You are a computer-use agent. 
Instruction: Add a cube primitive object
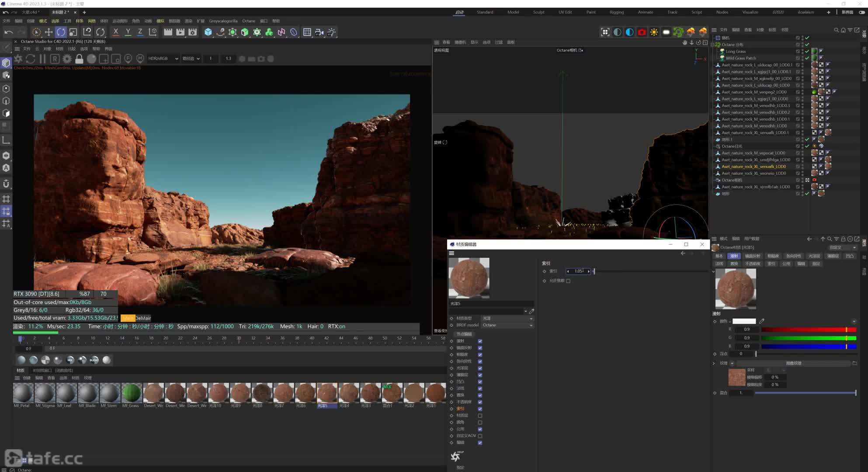(208, 32)
